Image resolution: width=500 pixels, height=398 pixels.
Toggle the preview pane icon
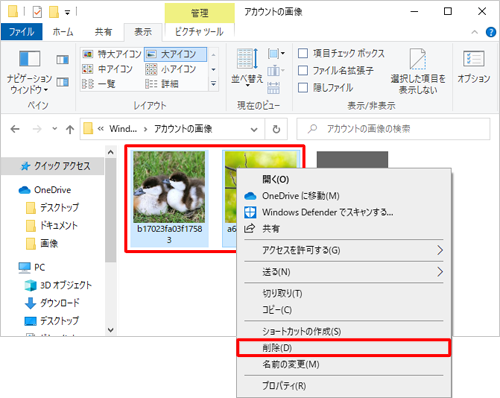(x=62, y=60)
